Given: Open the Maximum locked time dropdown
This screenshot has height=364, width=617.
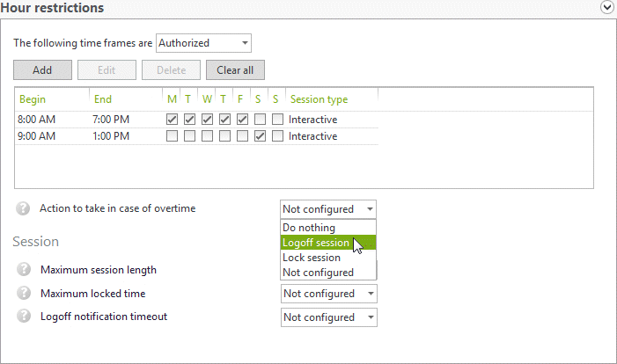Looking at the screenshot, I should [328, 294].
